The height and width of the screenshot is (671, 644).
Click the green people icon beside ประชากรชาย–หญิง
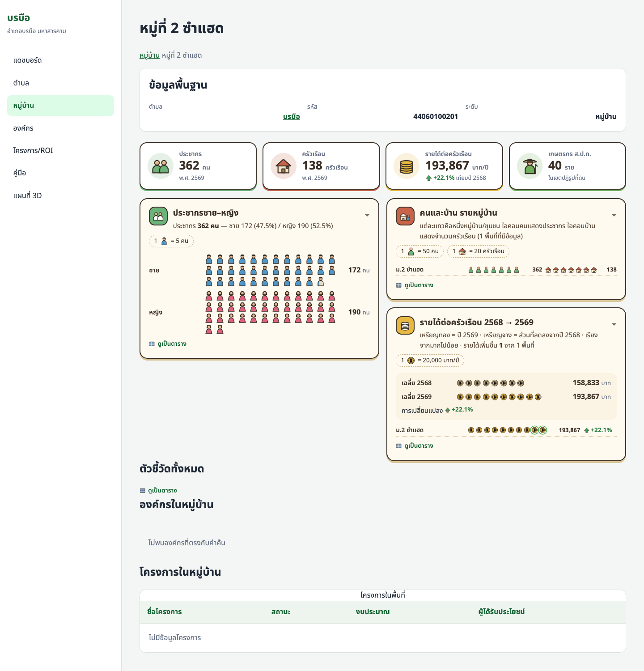pyautogui.click(x=158, y=217)
